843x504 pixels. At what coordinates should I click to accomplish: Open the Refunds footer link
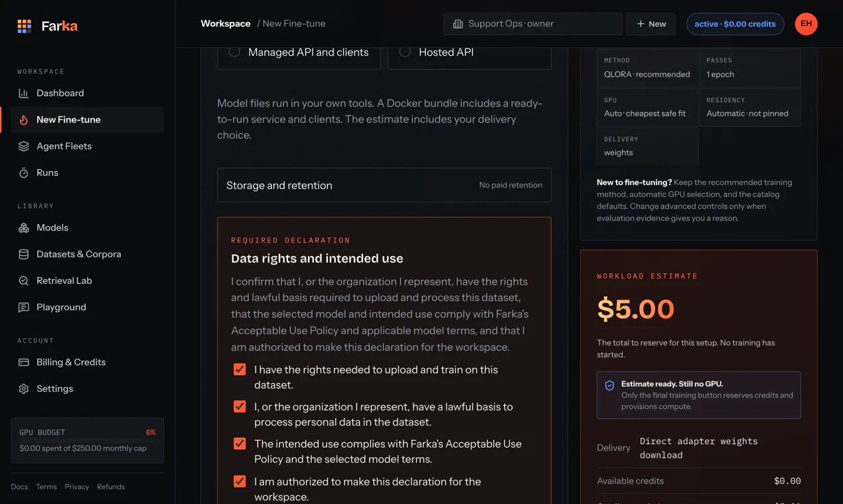111,487
